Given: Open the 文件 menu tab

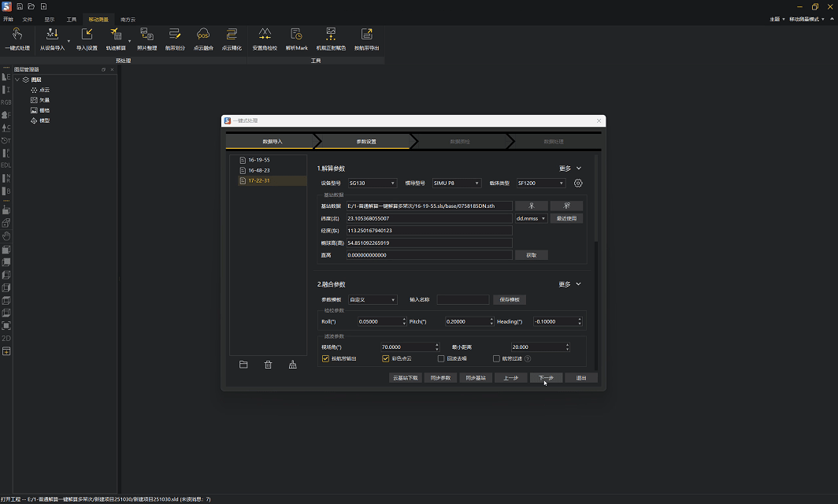Looking at the screenshot, I should pyautogui.click(x=28, y=18).
